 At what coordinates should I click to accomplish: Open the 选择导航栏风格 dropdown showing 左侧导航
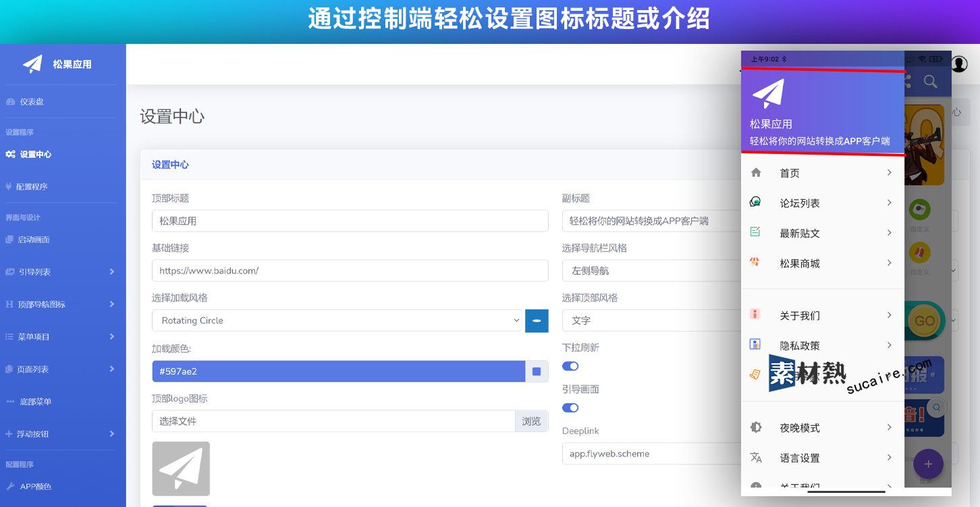651,271
